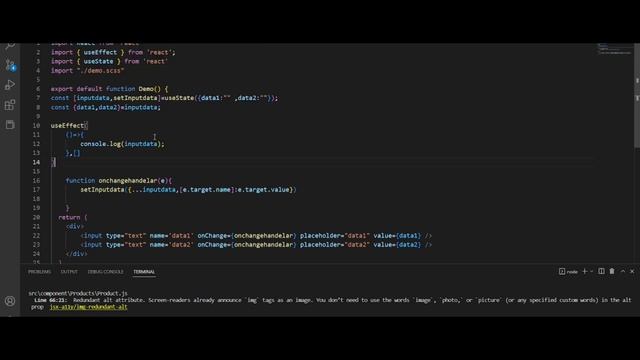Click 'setInputdata' call on line 17
The image size is (640, 360).
(x=102, y=189)
